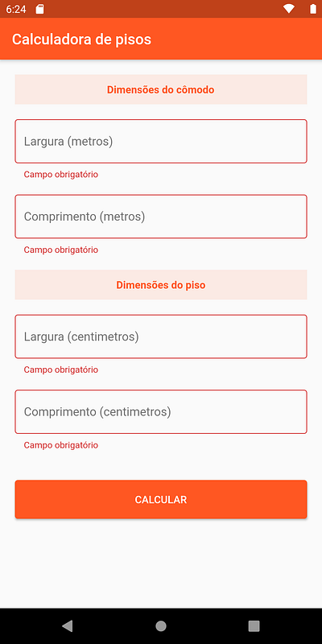Focus the Comprimento (centimetros) input field
Image resolution: width=322 pixels, height=644 pixels.
click(161, 411)
